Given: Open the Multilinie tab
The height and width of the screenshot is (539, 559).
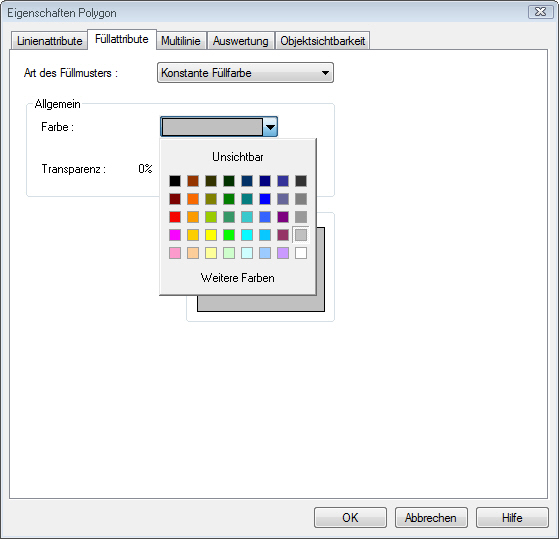Looking at the screenshot, I should [x=181, y=41].
